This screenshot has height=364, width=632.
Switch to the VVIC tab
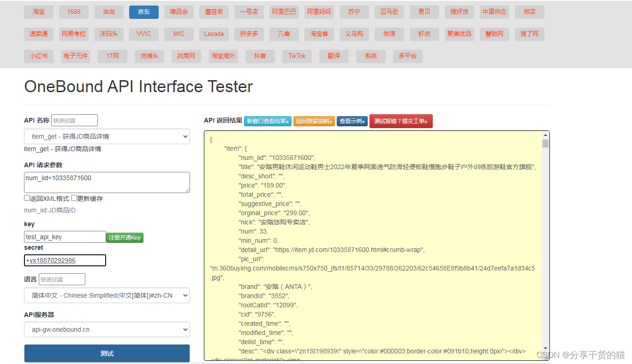(144, 34)
